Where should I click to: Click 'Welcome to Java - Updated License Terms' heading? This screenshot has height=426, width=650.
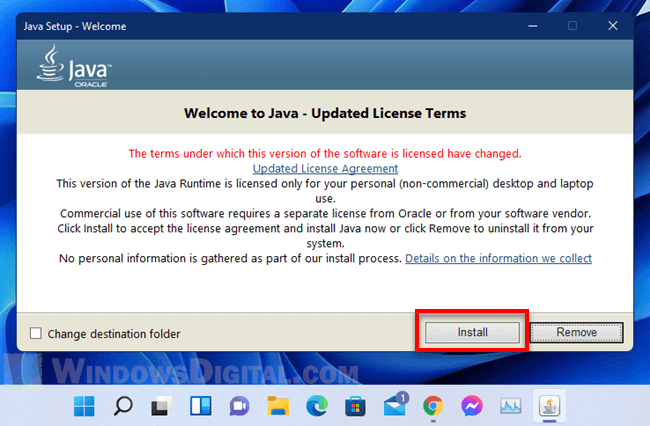(325, 113)
